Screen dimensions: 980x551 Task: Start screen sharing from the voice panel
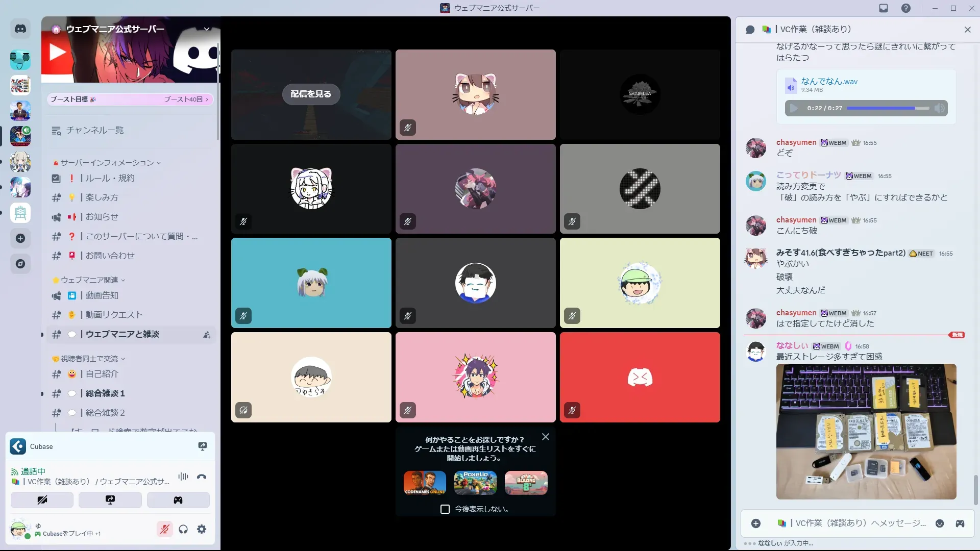pos(110,500)
